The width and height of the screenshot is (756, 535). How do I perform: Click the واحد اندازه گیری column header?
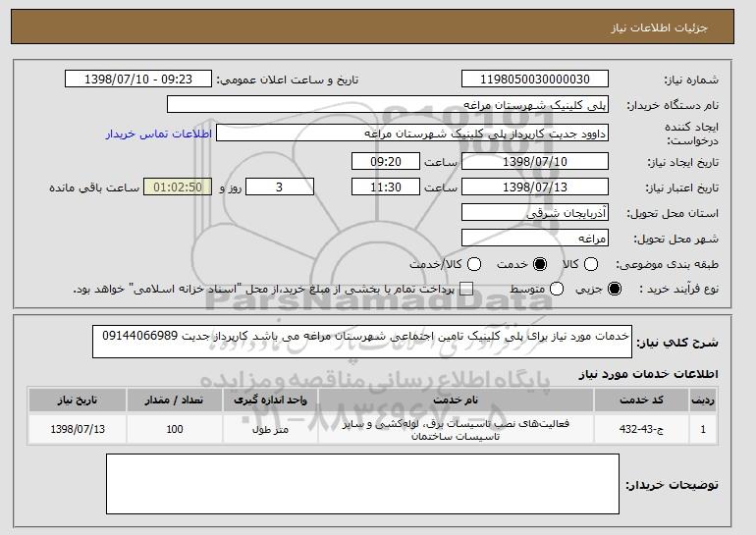270,401
